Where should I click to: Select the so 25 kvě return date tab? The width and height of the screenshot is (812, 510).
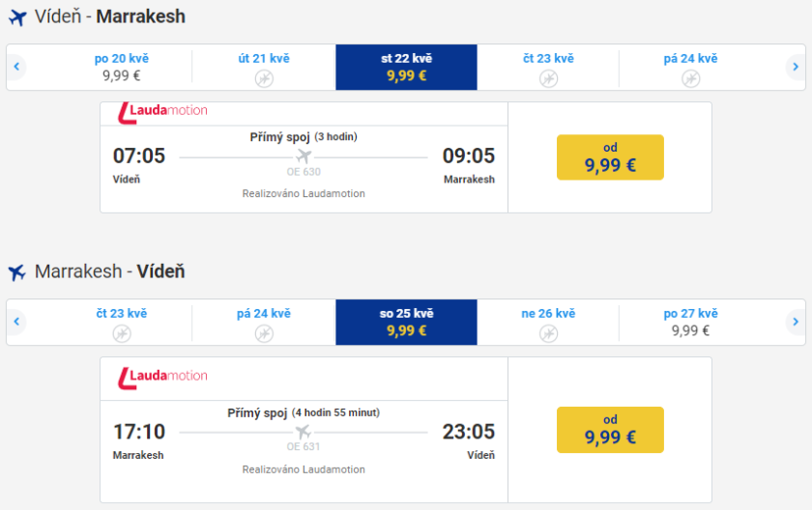point(406,322)
